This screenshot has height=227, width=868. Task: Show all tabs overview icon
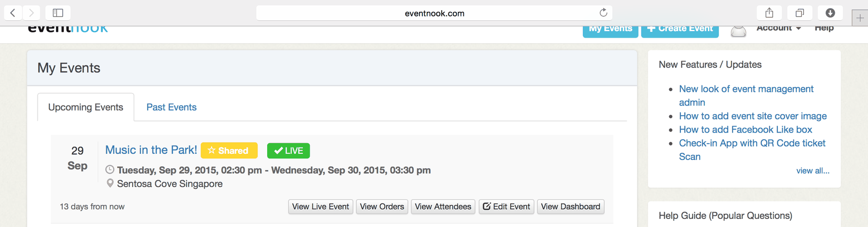click(x=800, y=13)
